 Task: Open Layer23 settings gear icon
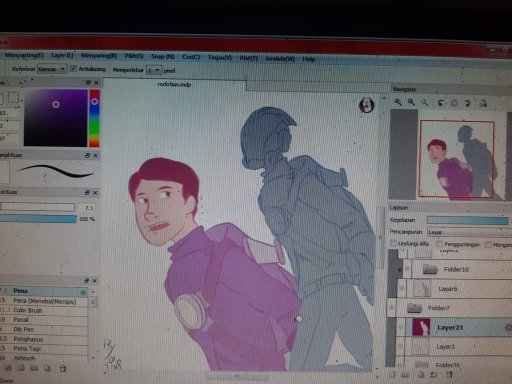click(x=508, y=328)
